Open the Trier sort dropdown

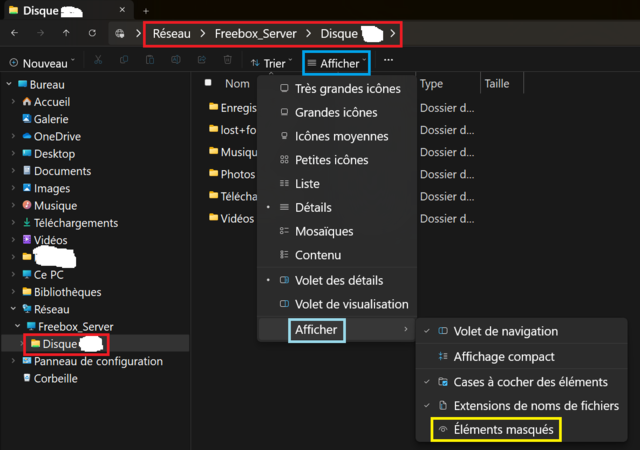pos(272,63)
